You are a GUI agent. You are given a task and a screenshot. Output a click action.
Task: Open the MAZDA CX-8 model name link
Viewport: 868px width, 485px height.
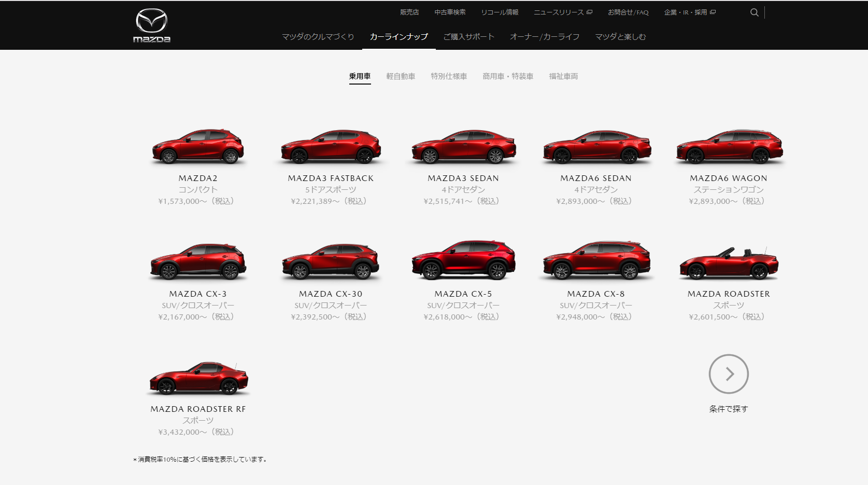coord(596,294)
